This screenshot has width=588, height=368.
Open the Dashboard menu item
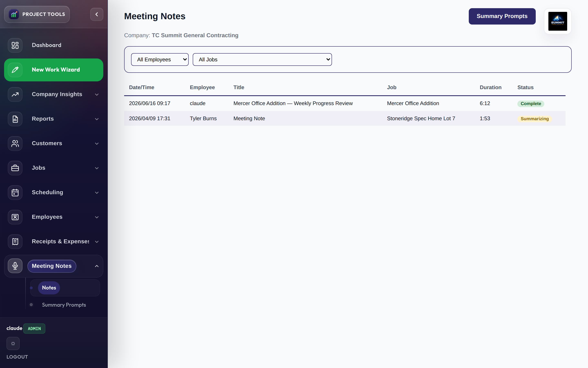tap(54, 45)
